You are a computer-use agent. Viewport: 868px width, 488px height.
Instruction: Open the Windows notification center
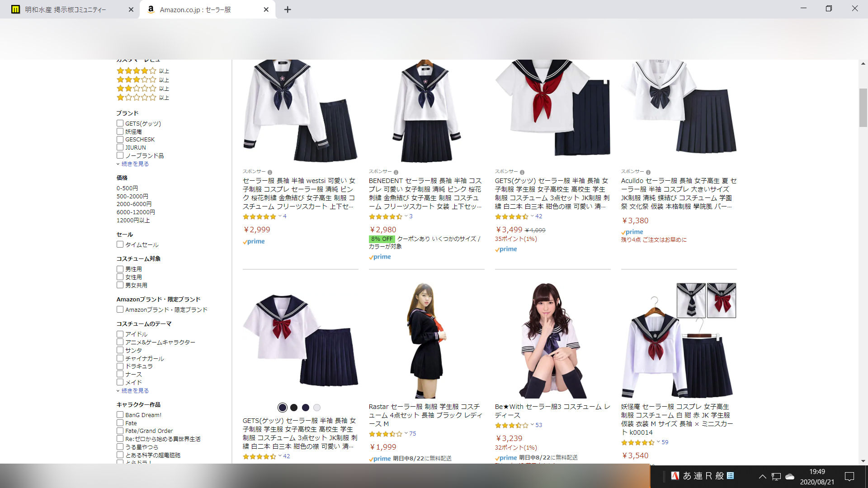(x=849, y=476)
